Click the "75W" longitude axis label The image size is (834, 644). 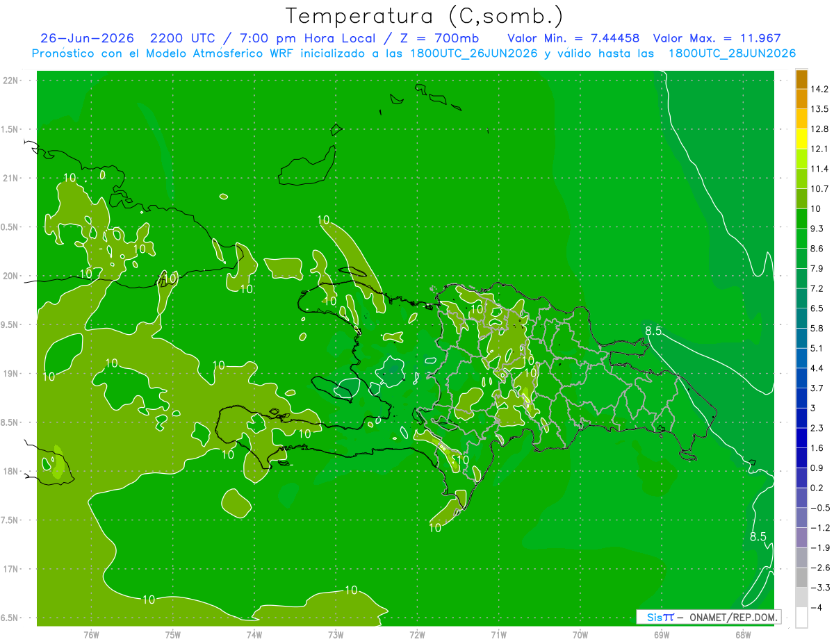click(x=173, y=635)
